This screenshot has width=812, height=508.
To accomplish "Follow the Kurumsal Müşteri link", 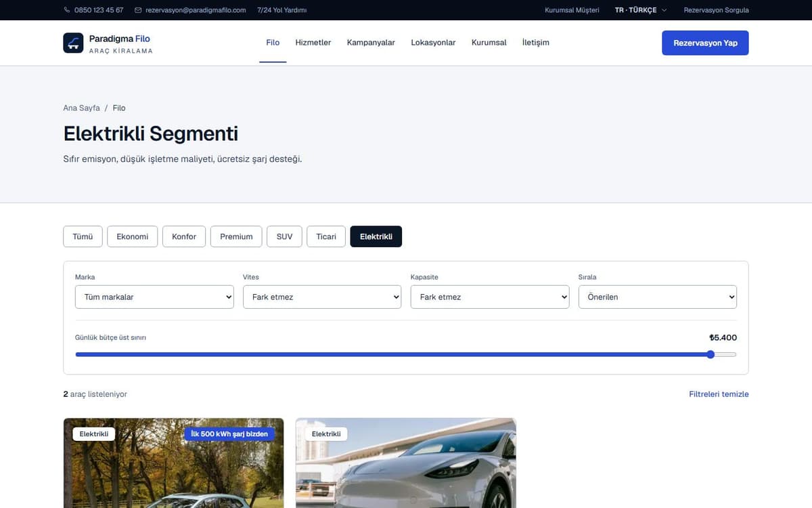I will 572,10.
